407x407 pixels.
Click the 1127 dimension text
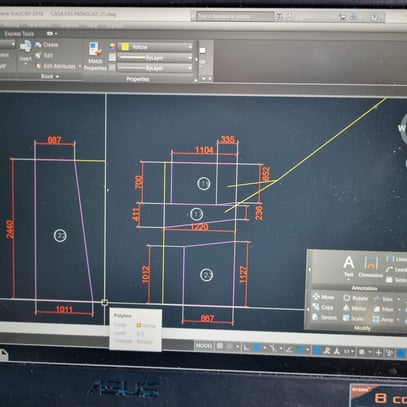tap(243, 274)
